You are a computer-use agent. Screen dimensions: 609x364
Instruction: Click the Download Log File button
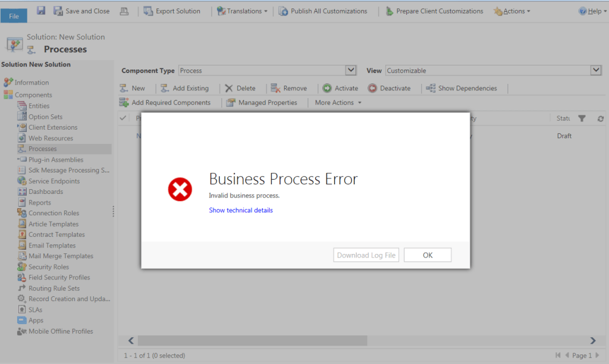[x=366, y=255]
